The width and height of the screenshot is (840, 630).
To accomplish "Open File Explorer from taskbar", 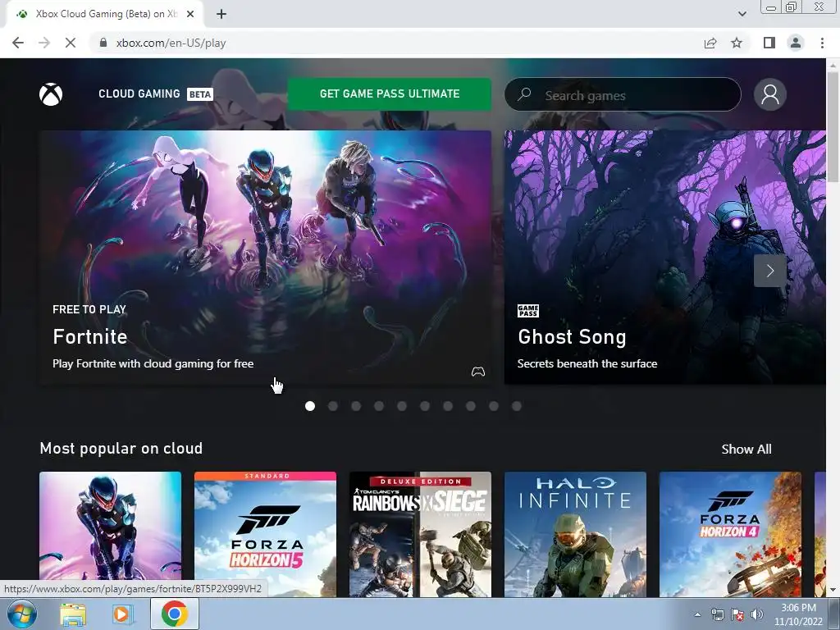I will [x=73, y=614].
